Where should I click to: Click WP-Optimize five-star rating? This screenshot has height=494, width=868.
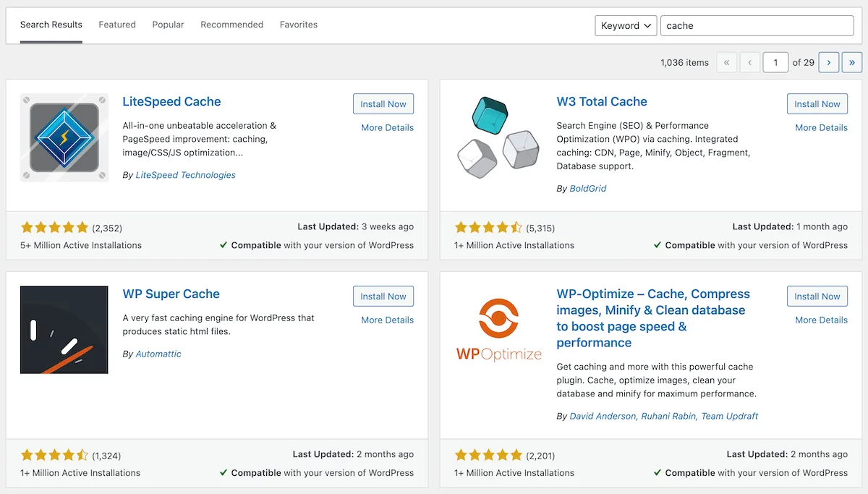488,455
